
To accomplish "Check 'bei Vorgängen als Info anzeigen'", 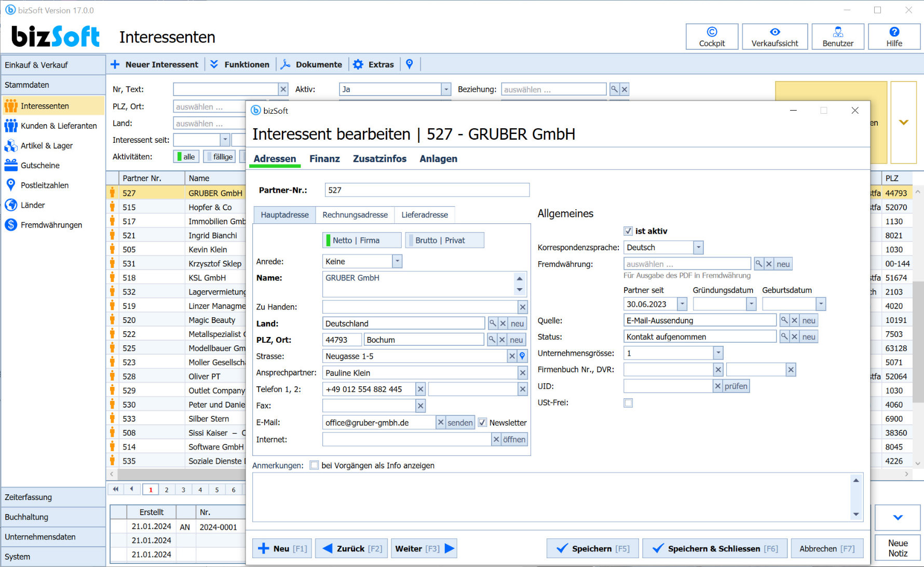I will pyautogui.click(x=314, y=465).
